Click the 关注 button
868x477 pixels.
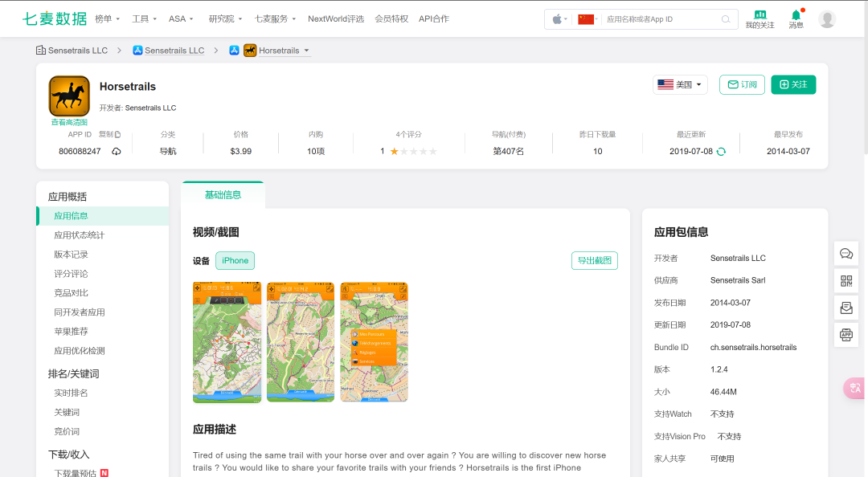tap(793, 84)
